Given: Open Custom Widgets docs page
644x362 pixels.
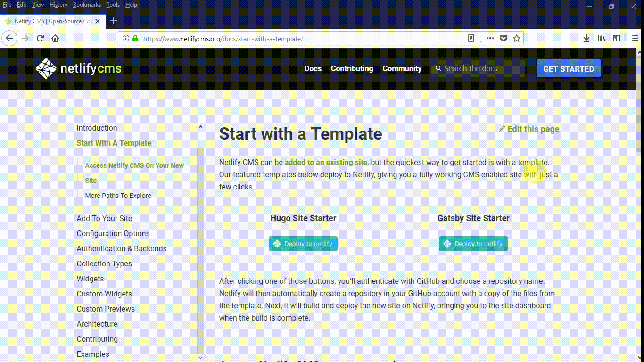Looking at the screenshot, I should [x=104, y=294].
